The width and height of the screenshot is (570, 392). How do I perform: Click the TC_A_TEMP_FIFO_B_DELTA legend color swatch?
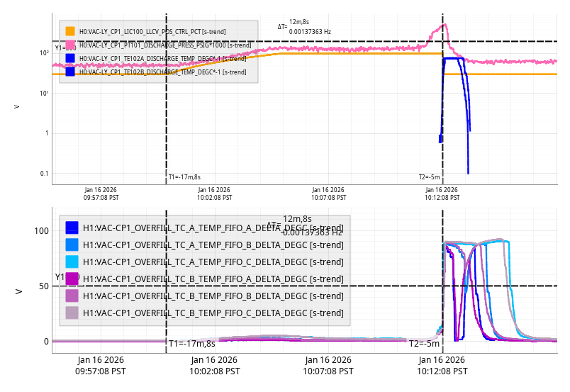pyautogui.click(x=72, y=245)
